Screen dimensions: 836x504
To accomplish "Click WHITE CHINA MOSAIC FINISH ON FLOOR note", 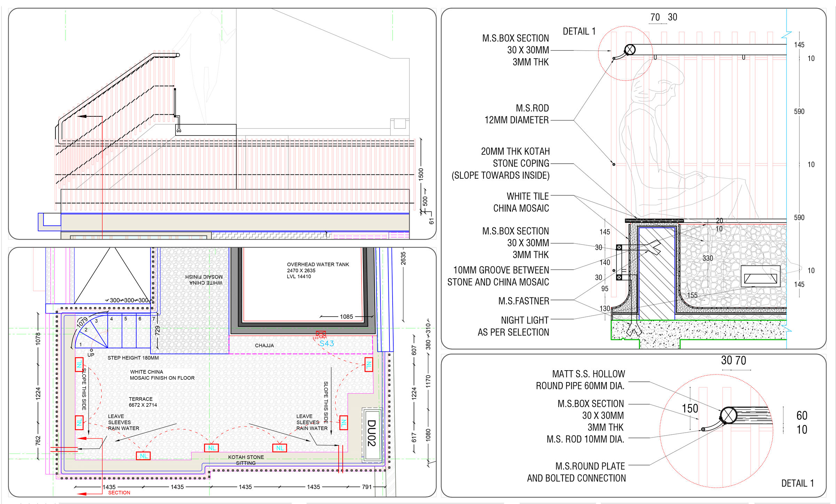I will click(162, 375).
